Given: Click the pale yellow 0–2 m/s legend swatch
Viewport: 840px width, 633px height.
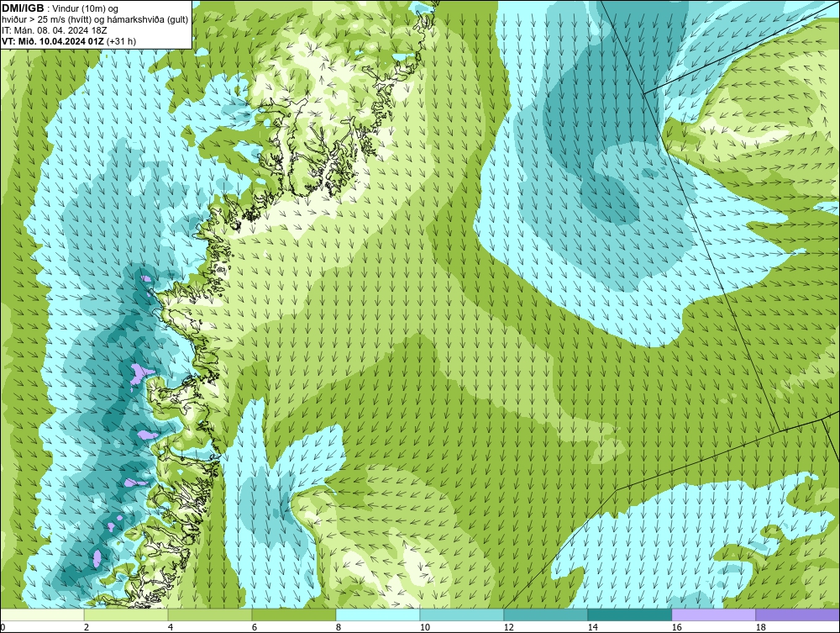Looking at the screenshot, I should point(42,615).
